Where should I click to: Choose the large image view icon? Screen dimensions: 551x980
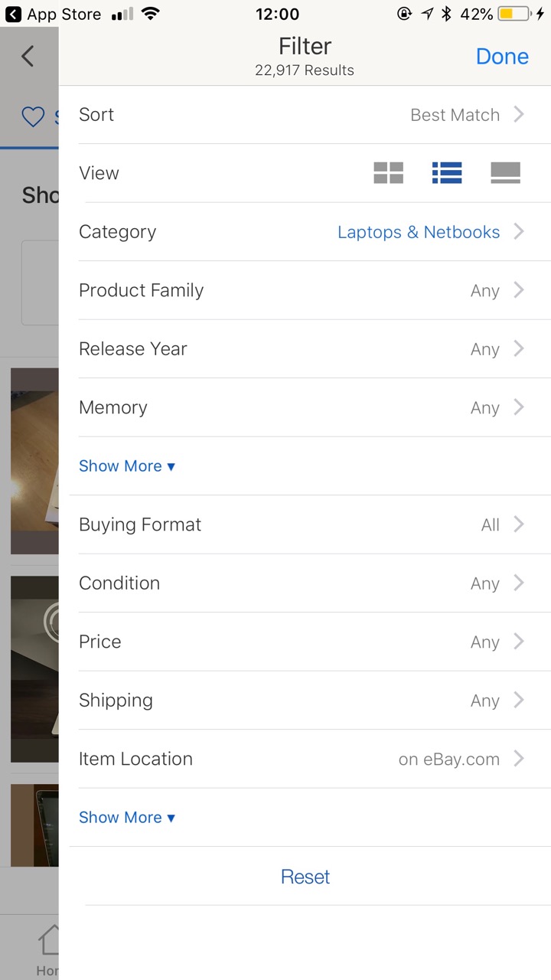pyautogui.click(x=505, y=173)
